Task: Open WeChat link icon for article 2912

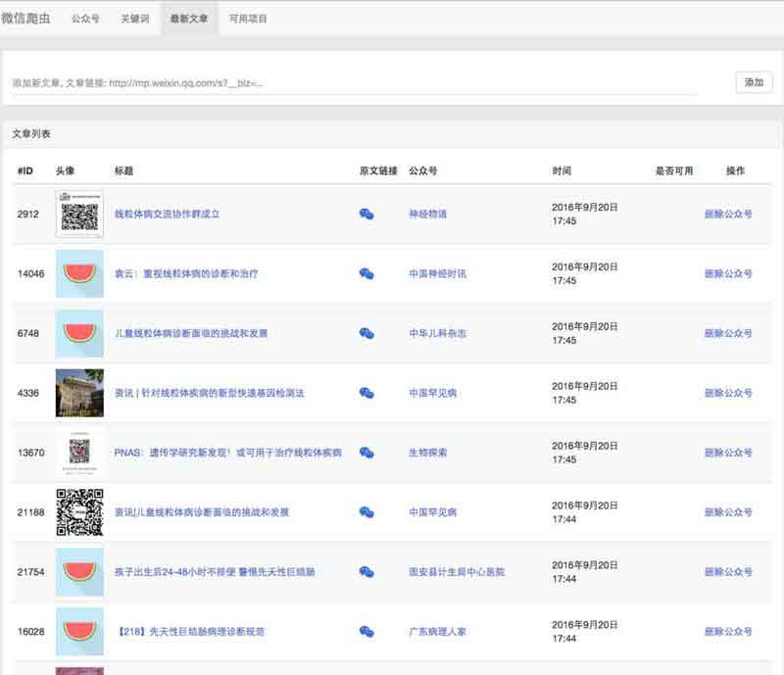Action: point(367,214)
